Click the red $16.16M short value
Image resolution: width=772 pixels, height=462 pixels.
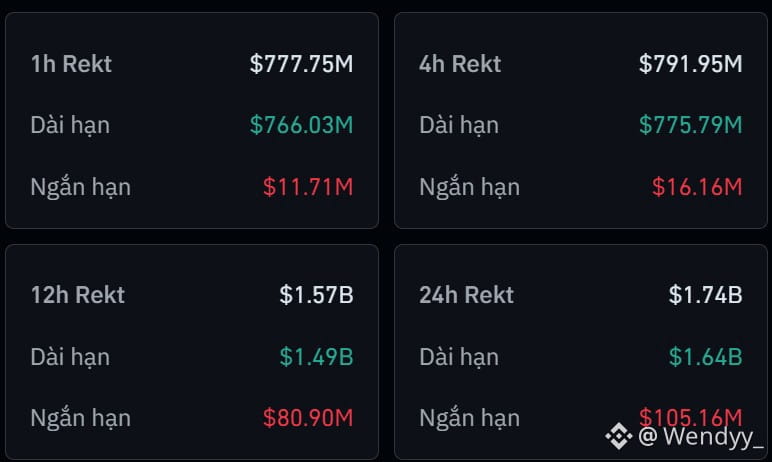(697, 187)
